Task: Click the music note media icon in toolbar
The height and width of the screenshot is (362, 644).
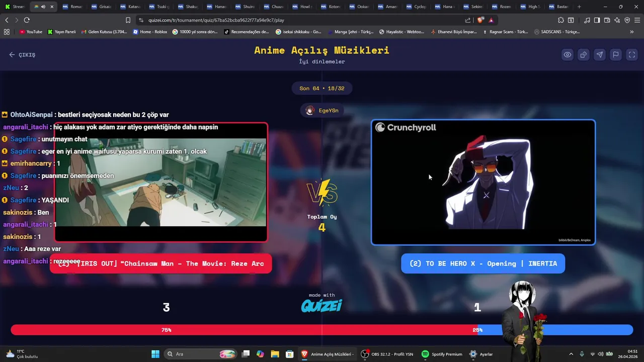Action: coord(587,20)
